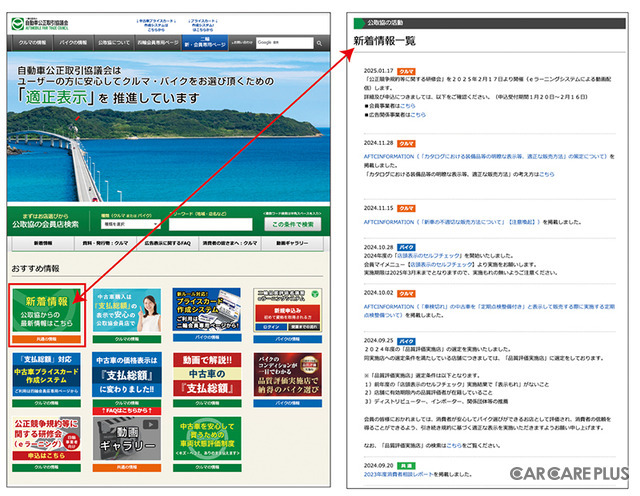Open the 品質評価実施店で納得のバイク選び banner
The width and height of the screenshot is (640, 496).
tap(287, 374)
